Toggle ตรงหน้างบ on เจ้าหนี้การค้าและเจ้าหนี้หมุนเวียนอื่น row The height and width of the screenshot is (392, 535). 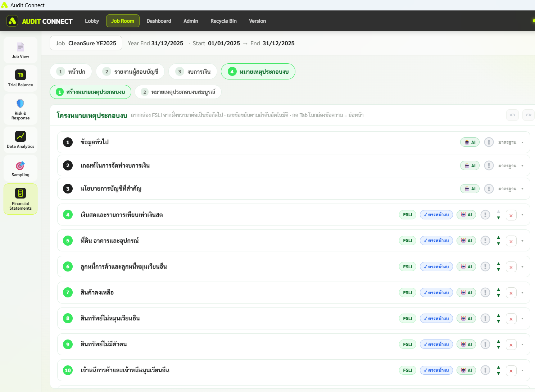[436, 370]
